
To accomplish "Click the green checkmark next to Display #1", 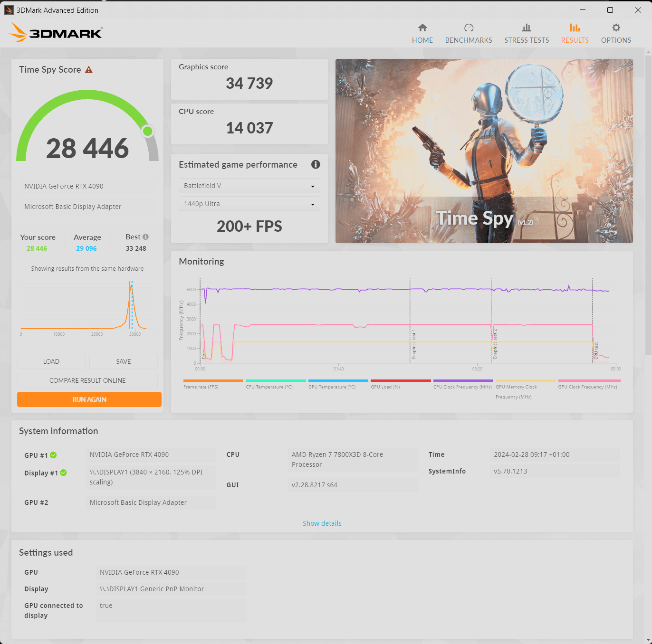I will point(63,473).
